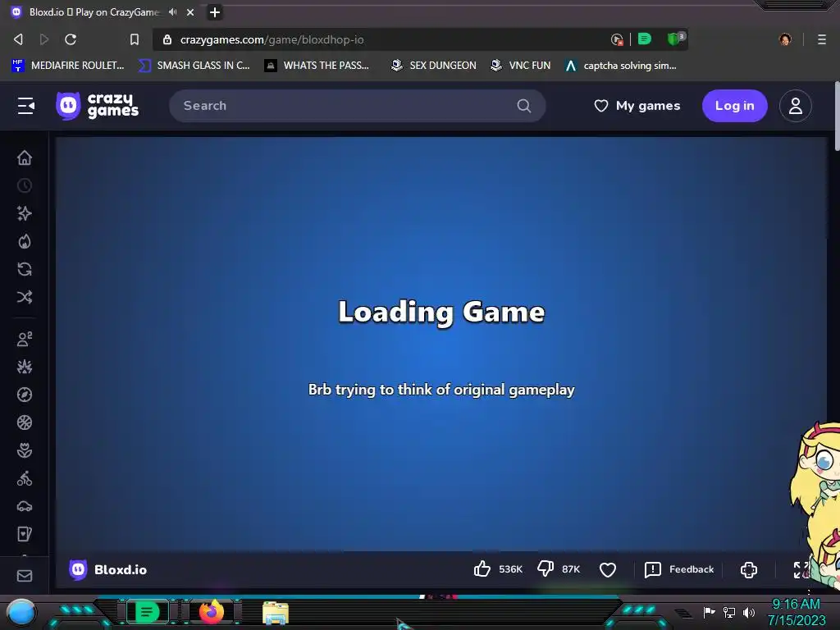Open the user profile avatar icon

pyautogui.click(x=796, y=106)
